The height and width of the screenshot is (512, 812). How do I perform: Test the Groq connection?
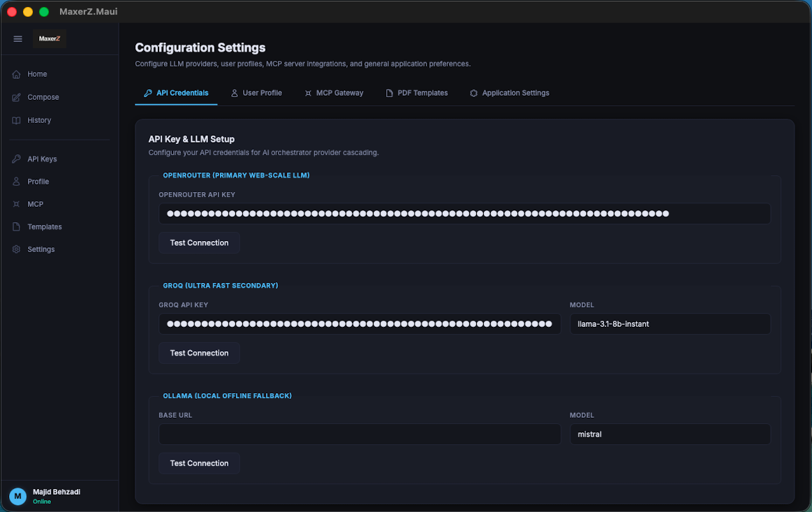point(200,353)
